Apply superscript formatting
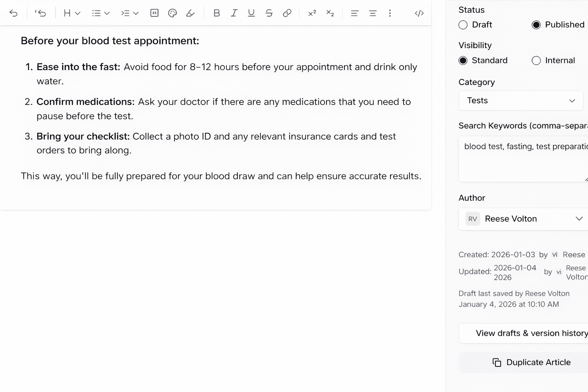 pos(312,13)
